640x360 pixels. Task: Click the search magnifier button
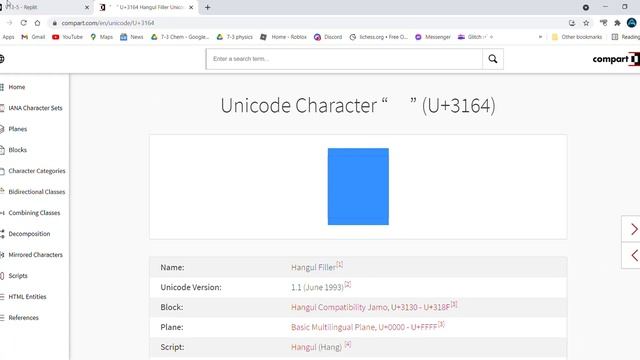[x=493, y=59]
